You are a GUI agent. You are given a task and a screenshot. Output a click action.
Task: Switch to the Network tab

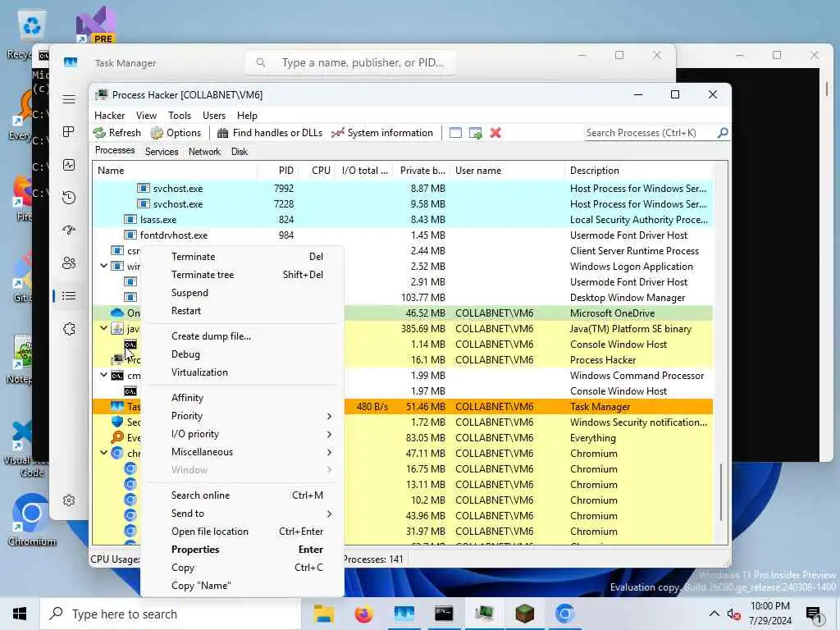pos(204,152)
